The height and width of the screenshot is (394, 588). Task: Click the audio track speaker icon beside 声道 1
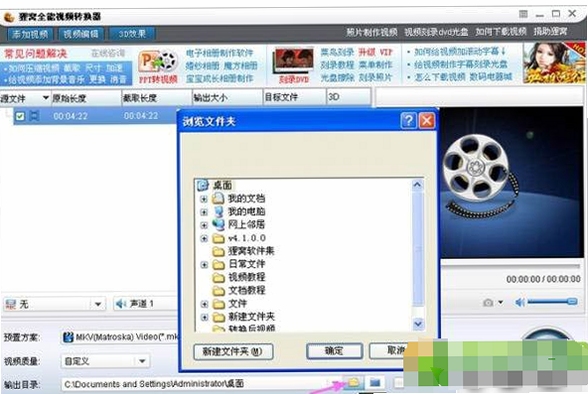pyautogui.click(x=121, y=304)
